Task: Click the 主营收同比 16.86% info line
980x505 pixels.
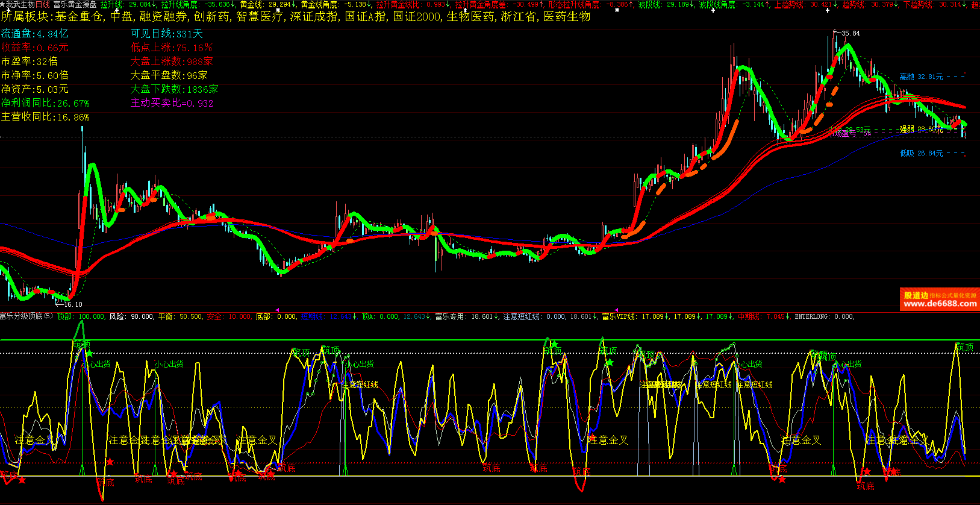Action: [45, 117]
